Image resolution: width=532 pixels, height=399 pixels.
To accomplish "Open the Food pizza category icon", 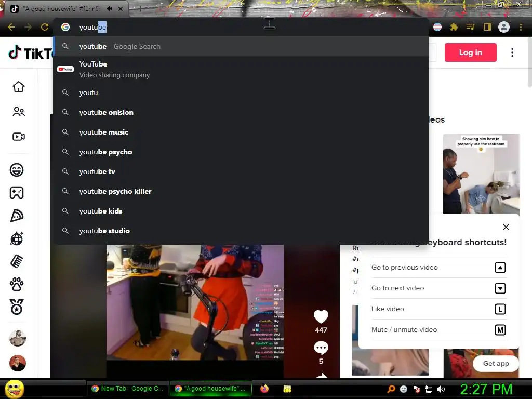I will pos(17,216).
